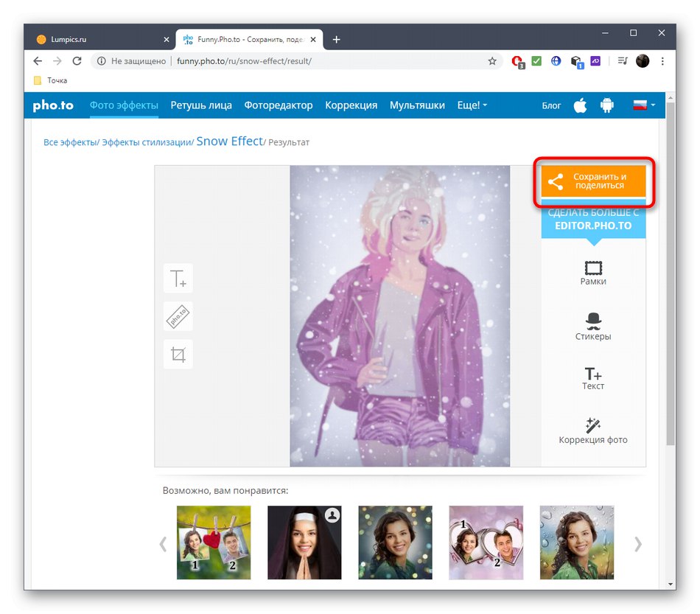Viewport: 700px width, 614px height.
Task: Click the blue globe extension icon
Action: (556, 60)
